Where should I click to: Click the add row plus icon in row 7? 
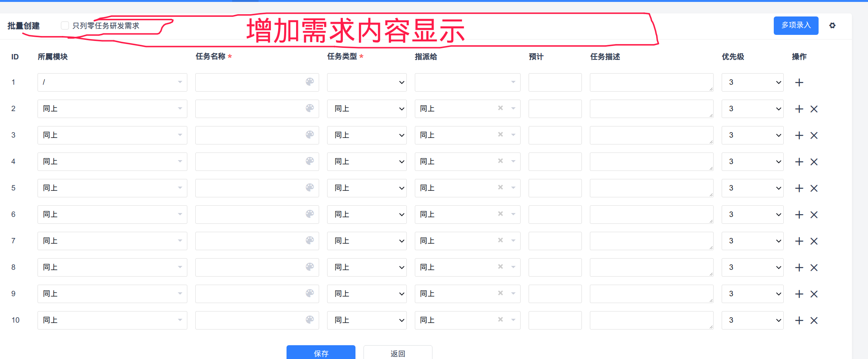point(799,241)
